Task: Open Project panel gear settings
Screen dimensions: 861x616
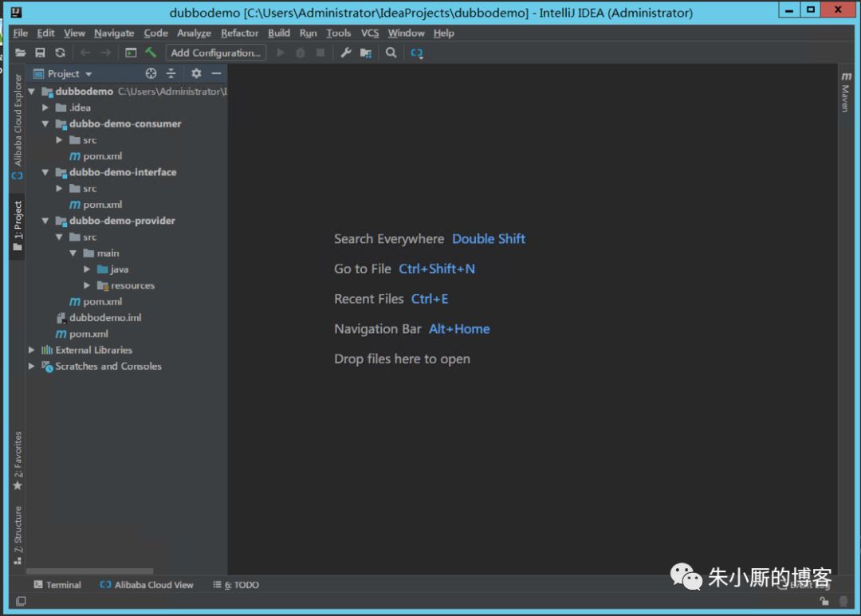Action: 196,73
